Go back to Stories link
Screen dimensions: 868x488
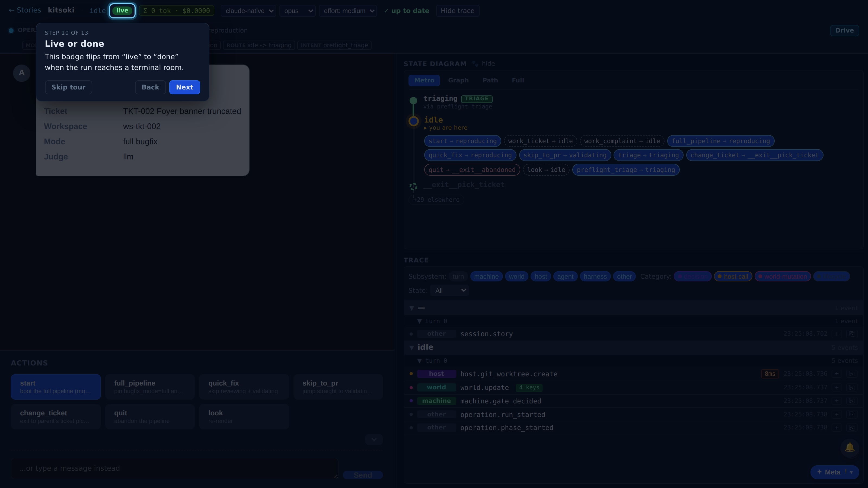pos(25,10)
